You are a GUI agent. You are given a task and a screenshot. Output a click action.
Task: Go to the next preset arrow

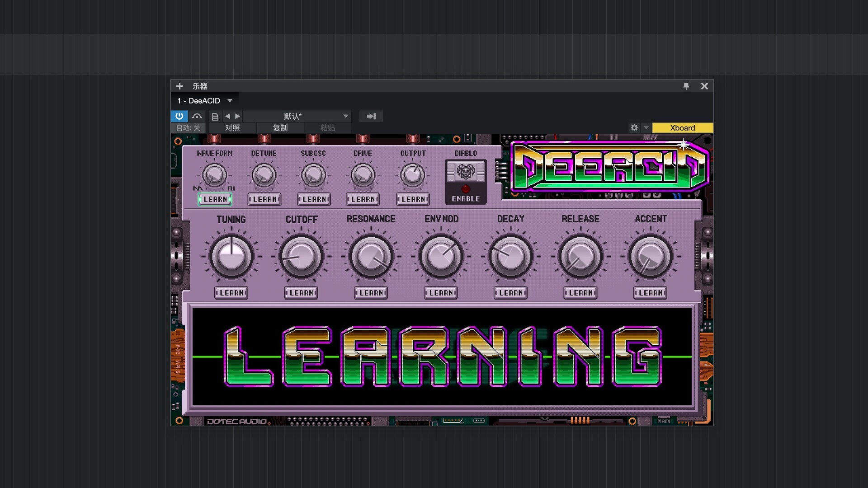tap(238, 116)
